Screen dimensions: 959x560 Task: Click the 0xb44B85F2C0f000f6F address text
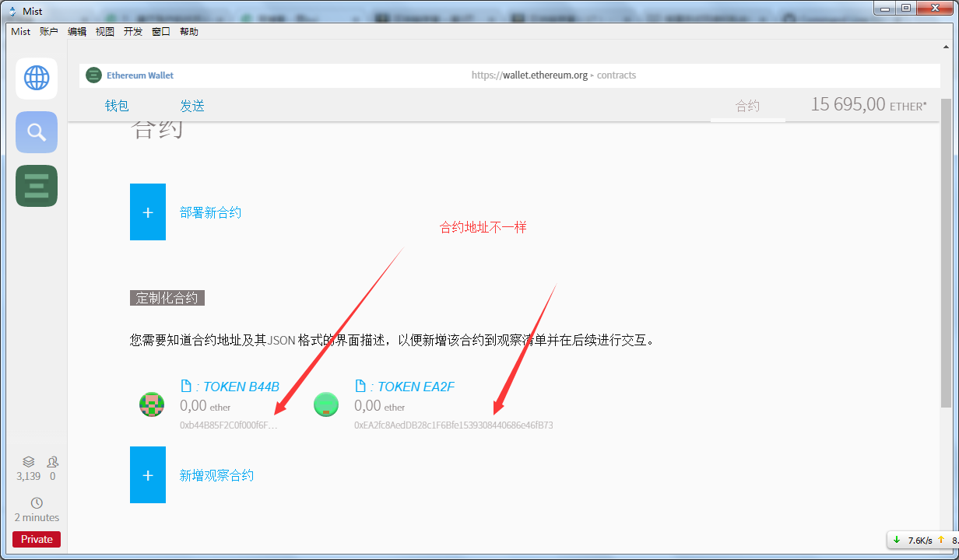tap(229, 425)
